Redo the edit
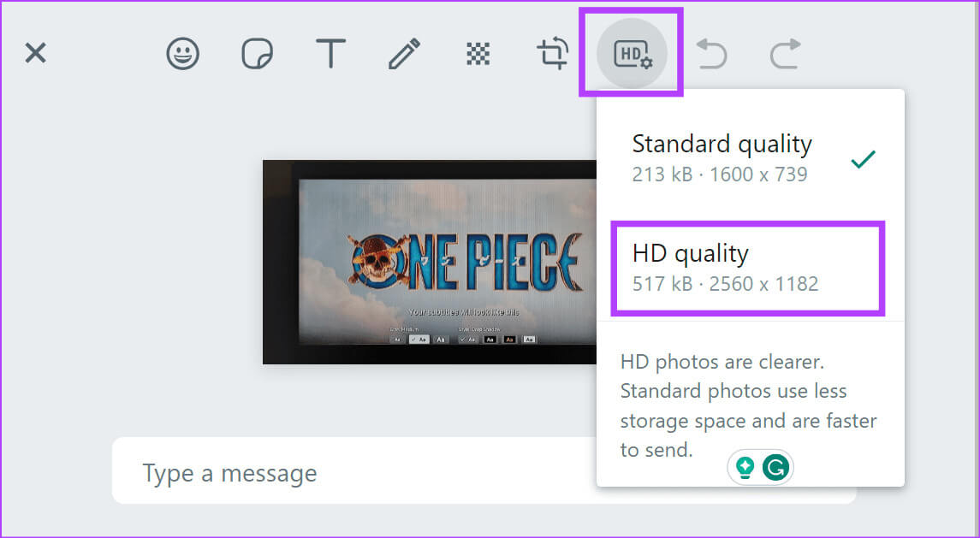The height and width of the screenshot is (538, 980). 785,53
